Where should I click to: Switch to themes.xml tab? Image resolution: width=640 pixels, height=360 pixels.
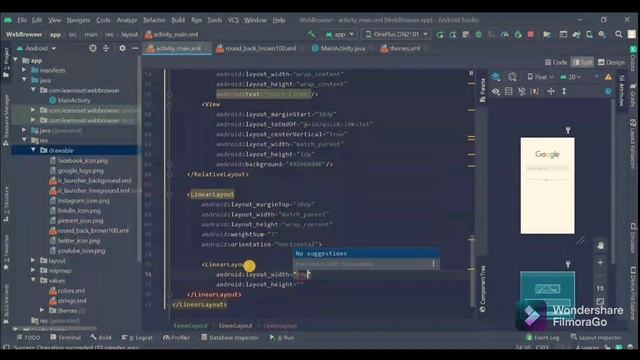[404, 48]
